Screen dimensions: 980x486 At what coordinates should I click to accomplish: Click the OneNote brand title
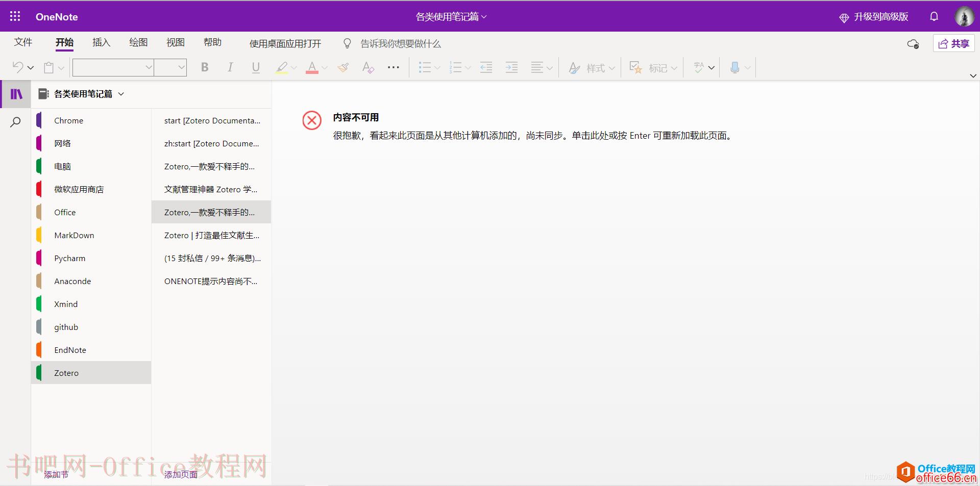pyautogui.click(x=57, y=17)
